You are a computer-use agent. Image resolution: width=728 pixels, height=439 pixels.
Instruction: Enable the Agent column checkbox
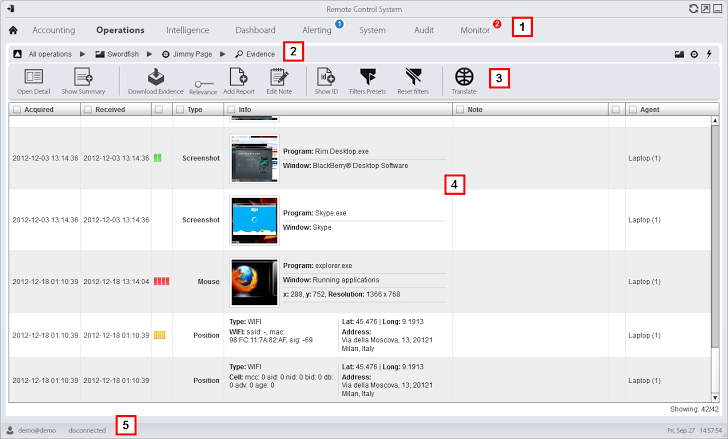click(x=632, y=109)
